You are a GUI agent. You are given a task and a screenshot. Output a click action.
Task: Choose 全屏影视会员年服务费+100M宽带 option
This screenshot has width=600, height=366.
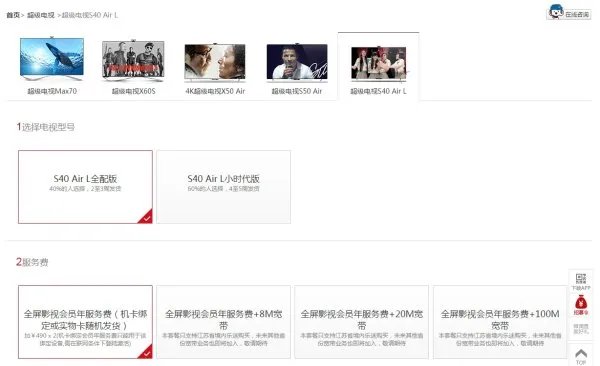(500, 322)
